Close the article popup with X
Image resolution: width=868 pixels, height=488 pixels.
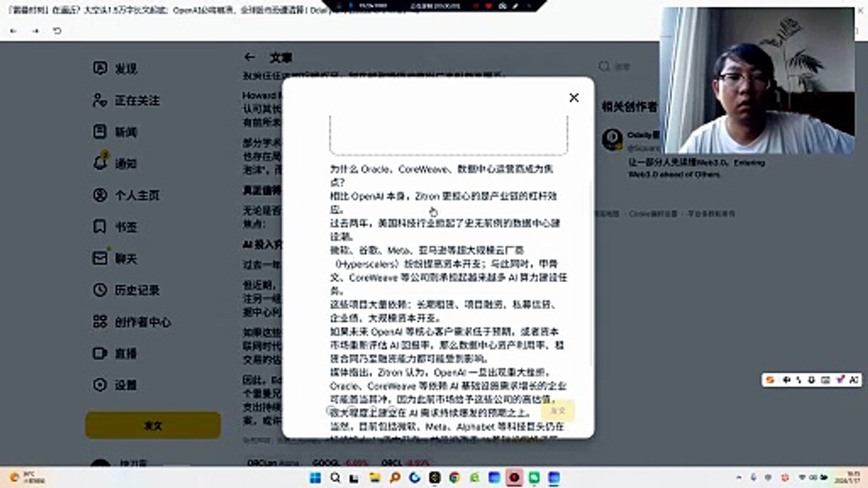pos(574,98)
